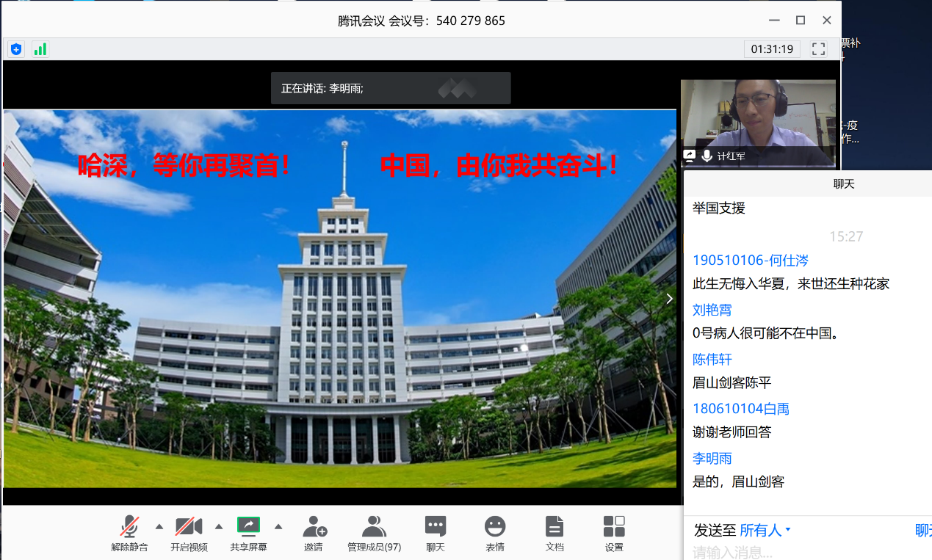Open the 表情 emoji panel

coord(495,533)
